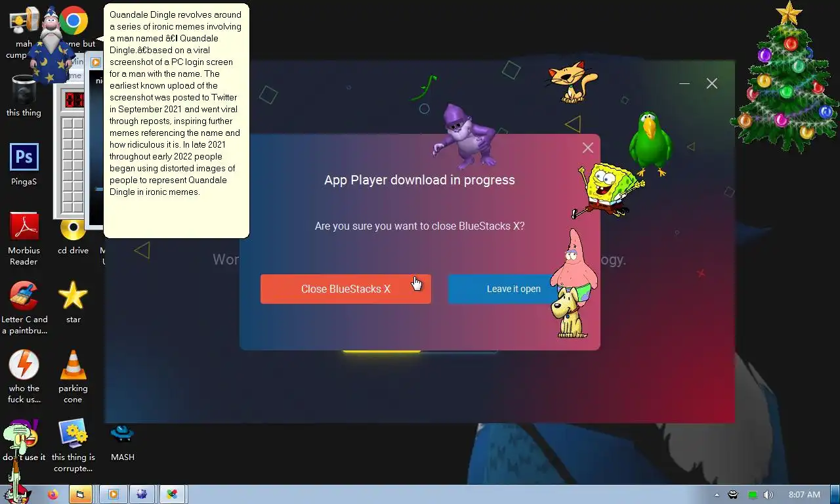Open Firefox from the taskbar
This screenshot has height=504, width=840.
52,494
